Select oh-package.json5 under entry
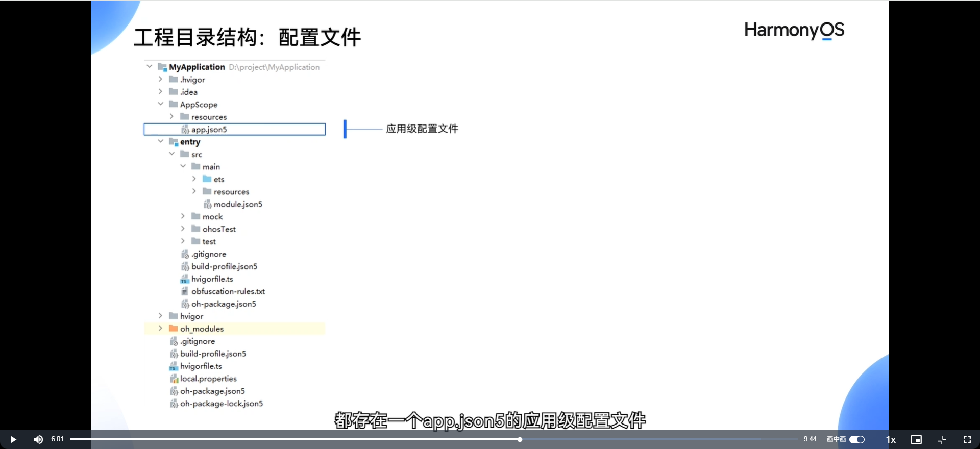The image size is (980, 449). [224, 304]
